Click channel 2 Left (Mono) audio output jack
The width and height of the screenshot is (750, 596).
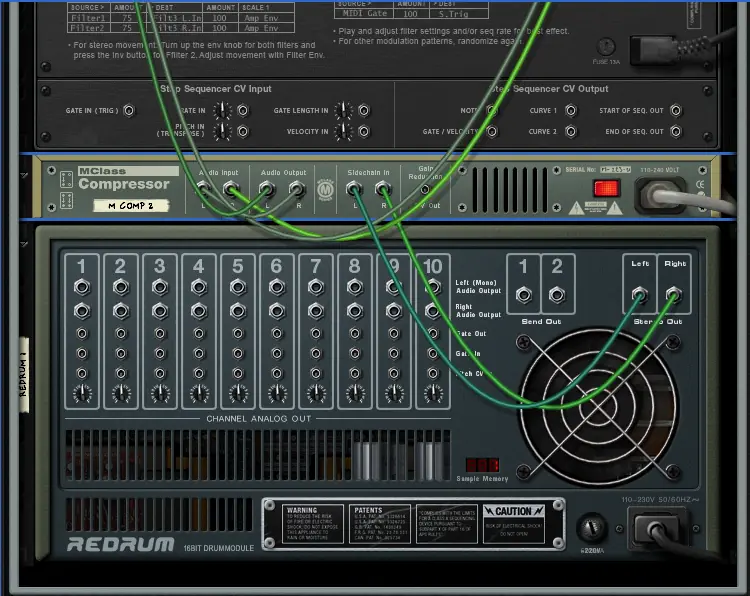point(121,287)
